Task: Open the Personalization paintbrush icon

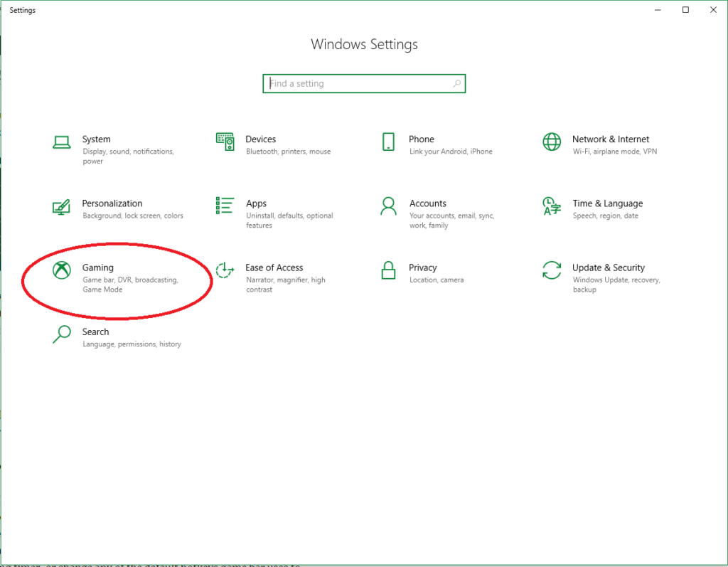Action: (x=62, y=206)
